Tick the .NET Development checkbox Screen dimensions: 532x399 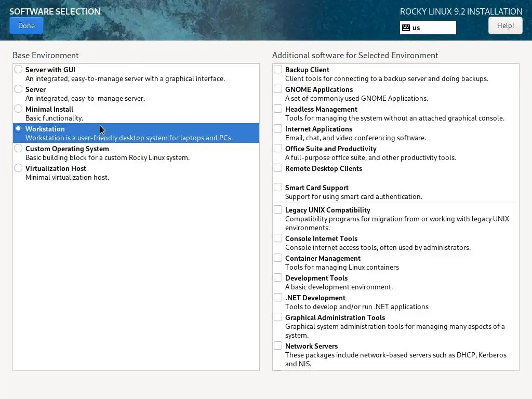click(x=278, y=297)
